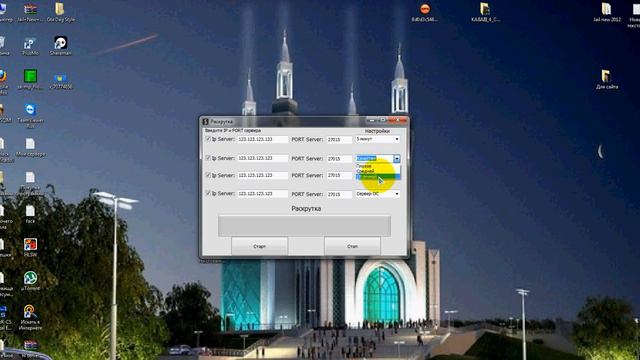This screenshot has height=360, width=640.
Task: Click the Раскрутка heading above progress bar
Action: coord(306,209)
